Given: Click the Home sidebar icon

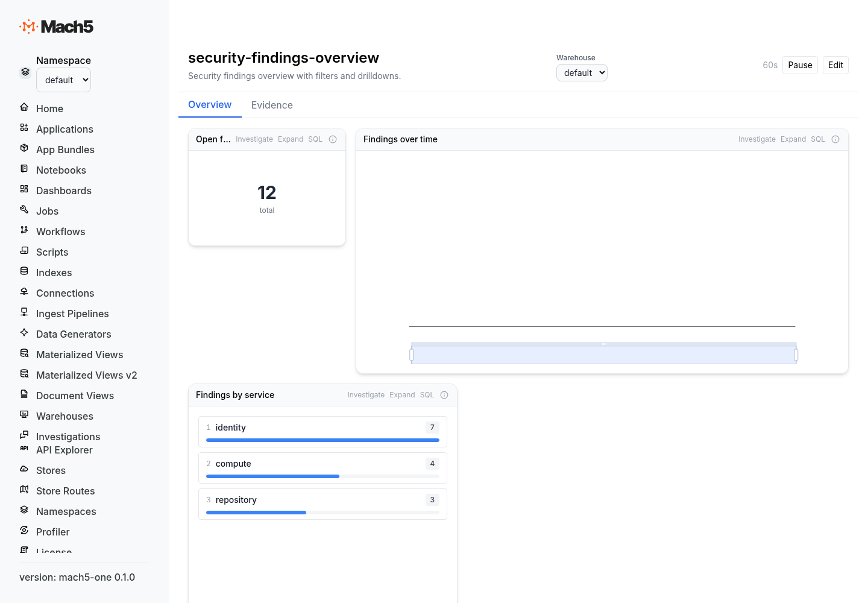Looking at the screenshot, I should pyautogui.click(x=24, y=107).
